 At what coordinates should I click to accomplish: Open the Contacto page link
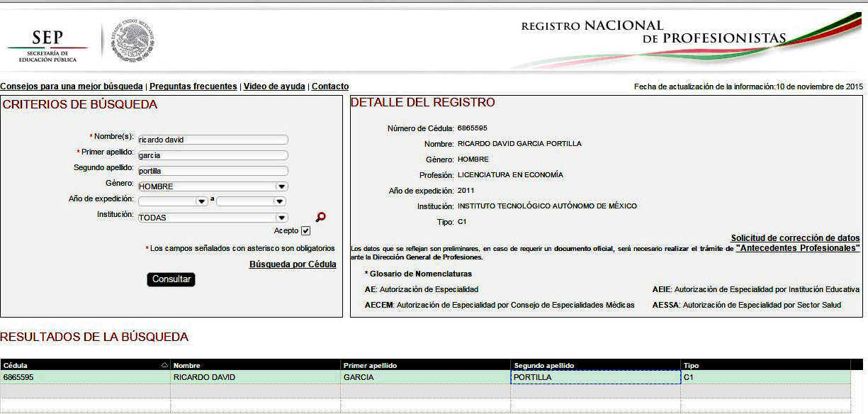click(330, 86)
